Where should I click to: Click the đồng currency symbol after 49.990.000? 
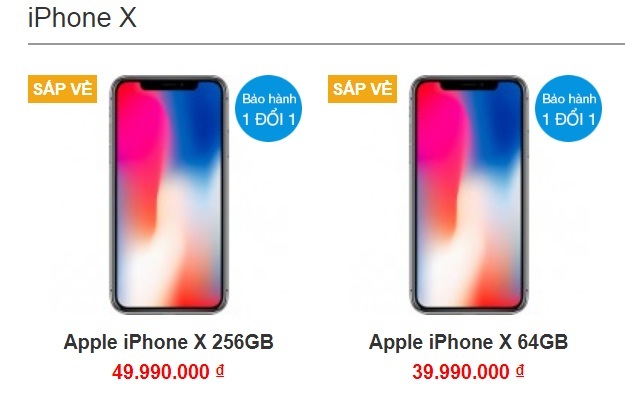tap(220, 371)
